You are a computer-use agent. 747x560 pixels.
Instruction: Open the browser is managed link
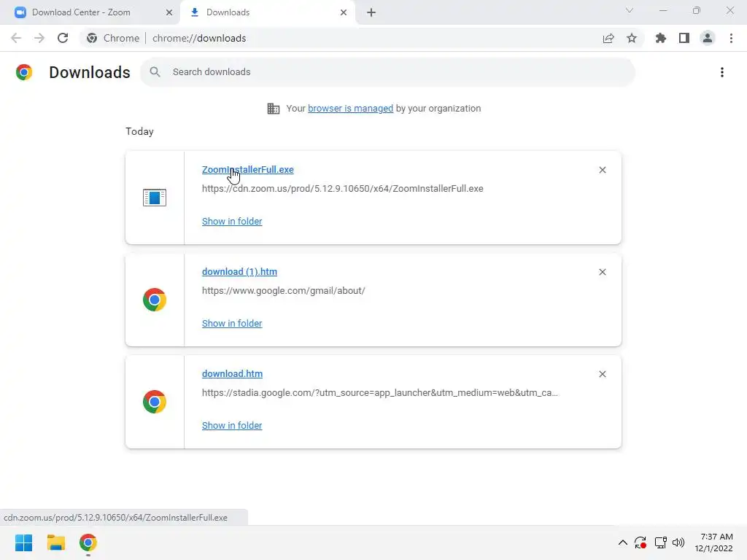(x=350, y=109)
